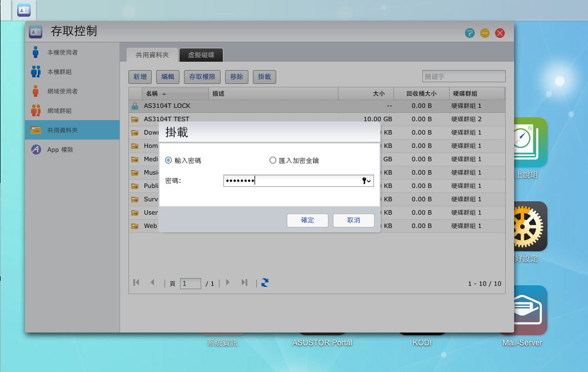588x372 pixels.
Task: Click the lock icon of AS3104T LOCK
Action: [134, 106]
